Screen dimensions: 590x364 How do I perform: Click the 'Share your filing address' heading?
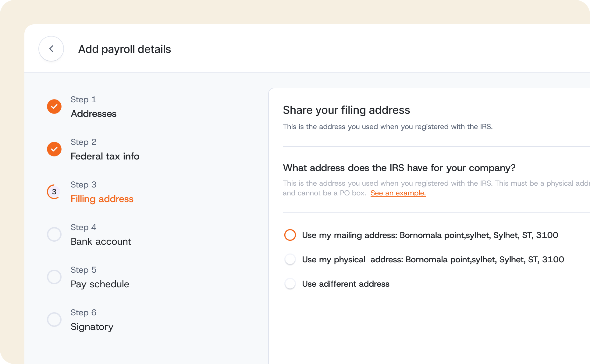(x=347, y=110)
